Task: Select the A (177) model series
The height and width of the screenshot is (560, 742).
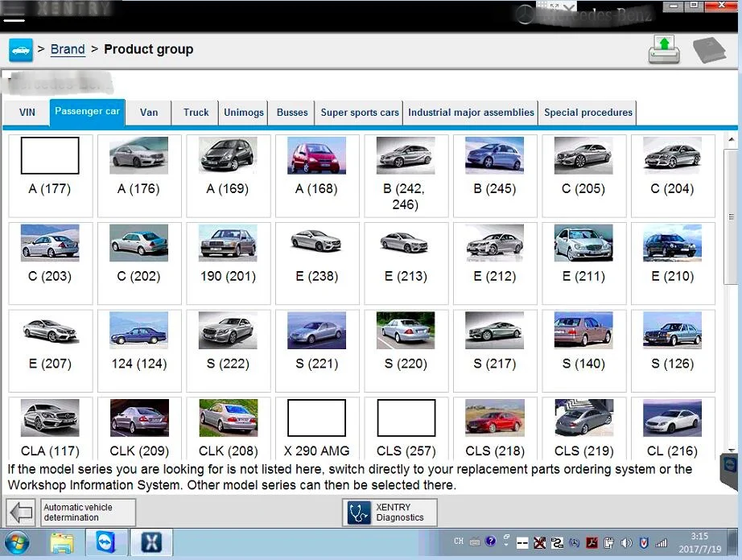Action: [50, 176]
